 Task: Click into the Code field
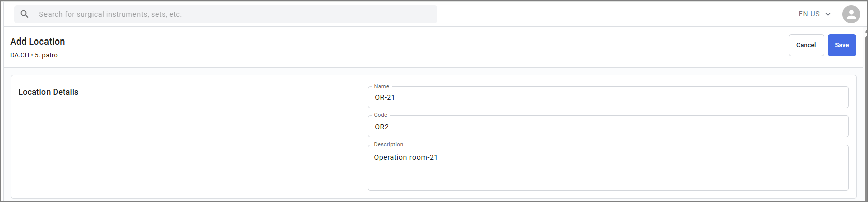pos(608,127)
